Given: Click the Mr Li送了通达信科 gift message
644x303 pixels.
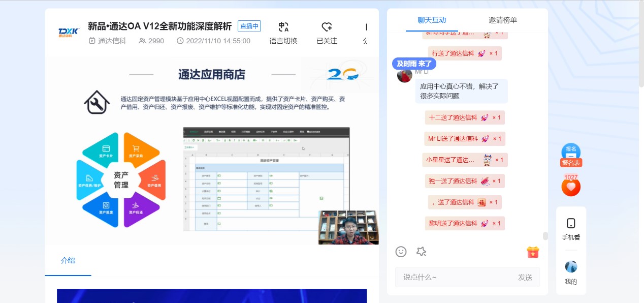Looking at the screenshot, I should pyautogui.click(x=465, y=139).
